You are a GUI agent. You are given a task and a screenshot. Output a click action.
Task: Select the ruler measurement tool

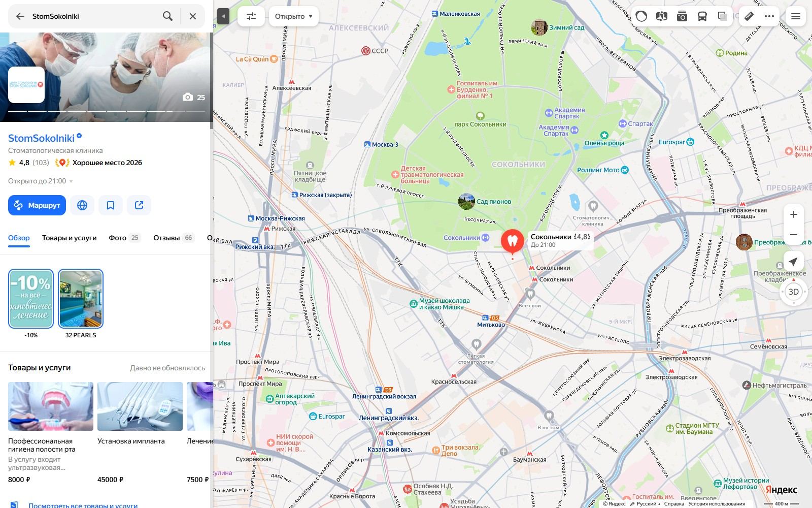coord(749,16)
